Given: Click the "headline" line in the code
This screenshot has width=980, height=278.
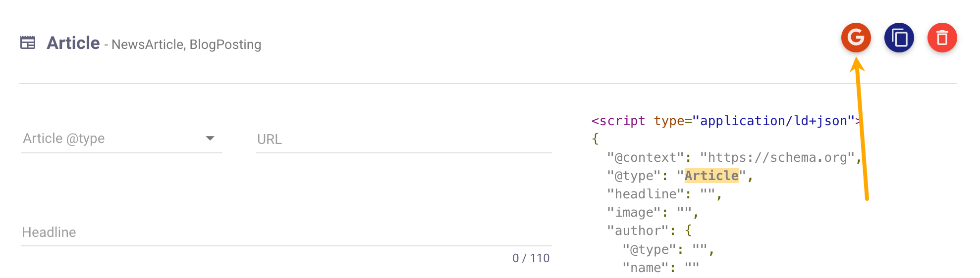Looking at the screenshot, I should pyautogui.click(x=664, y=194).
